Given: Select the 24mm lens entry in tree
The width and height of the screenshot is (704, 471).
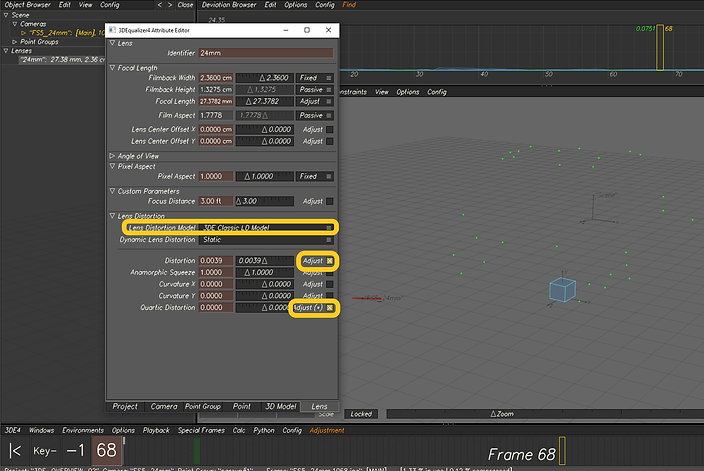Looking at the screenshot, I should click(x=62, y=59).
